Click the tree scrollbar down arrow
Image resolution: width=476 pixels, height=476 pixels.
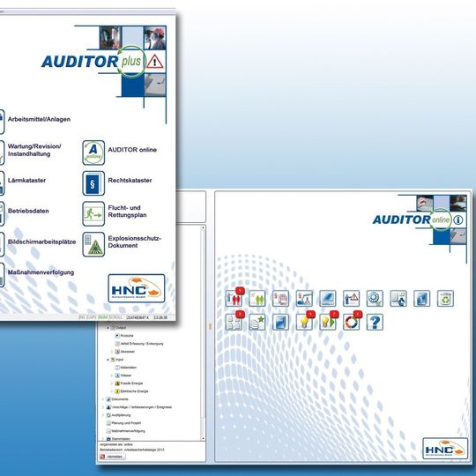tap(203, 439)
